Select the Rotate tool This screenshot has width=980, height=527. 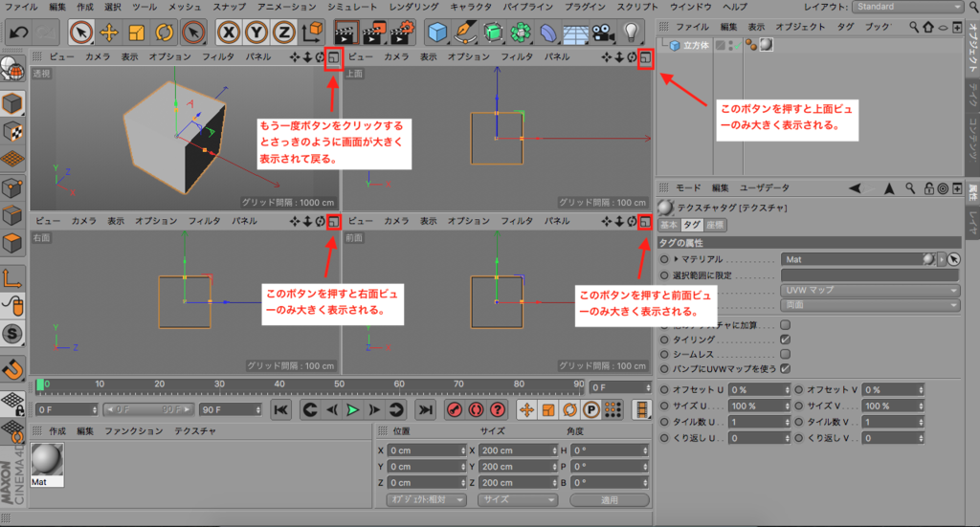click(165, 32)
